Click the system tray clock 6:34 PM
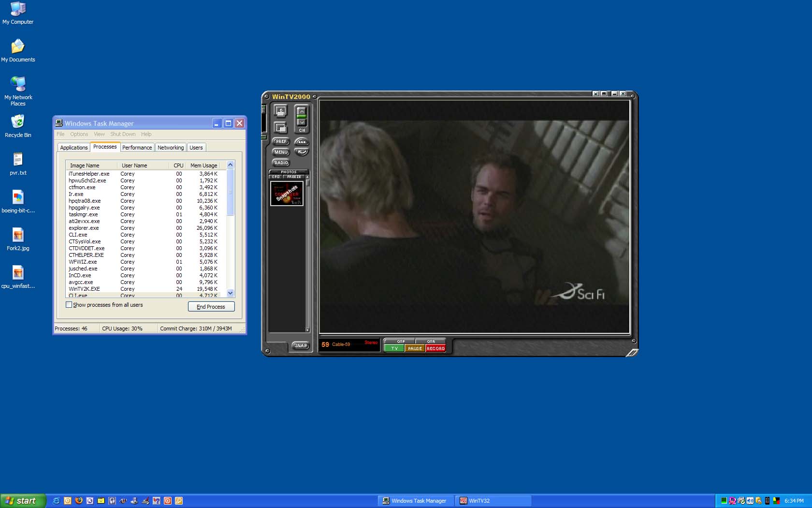 click(794, 501)
